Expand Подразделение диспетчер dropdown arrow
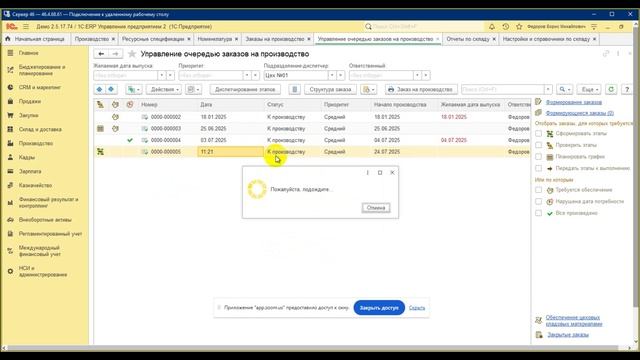Image resolution: width=640 pixels, height=360 pixels. (x=332, y=76)
